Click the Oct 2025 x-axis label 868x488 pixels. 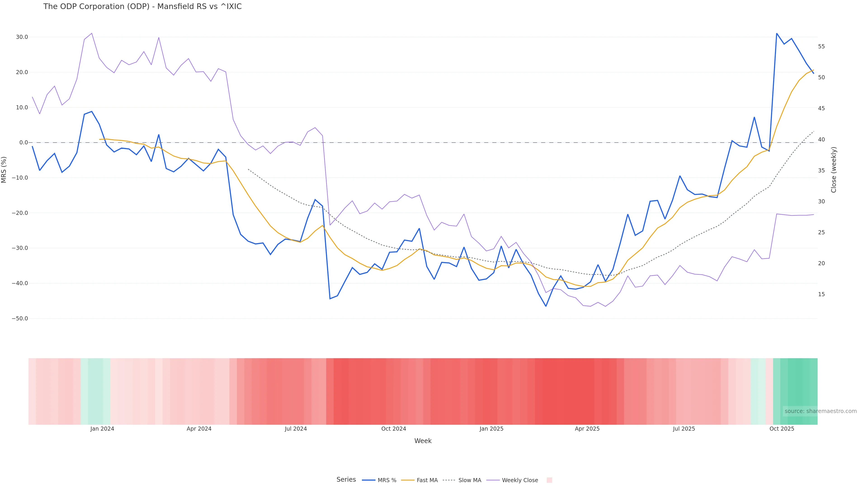(x=782, y=429)
